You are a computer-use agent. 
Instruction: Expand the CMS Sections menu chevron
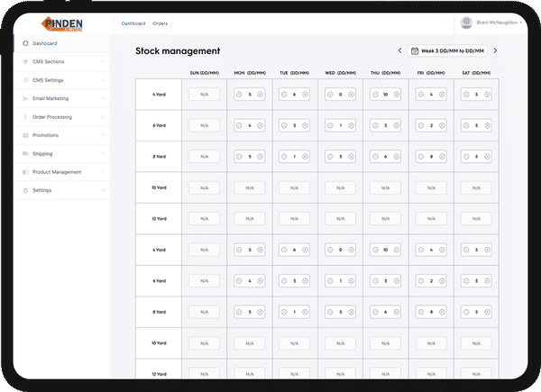[103, 61]
